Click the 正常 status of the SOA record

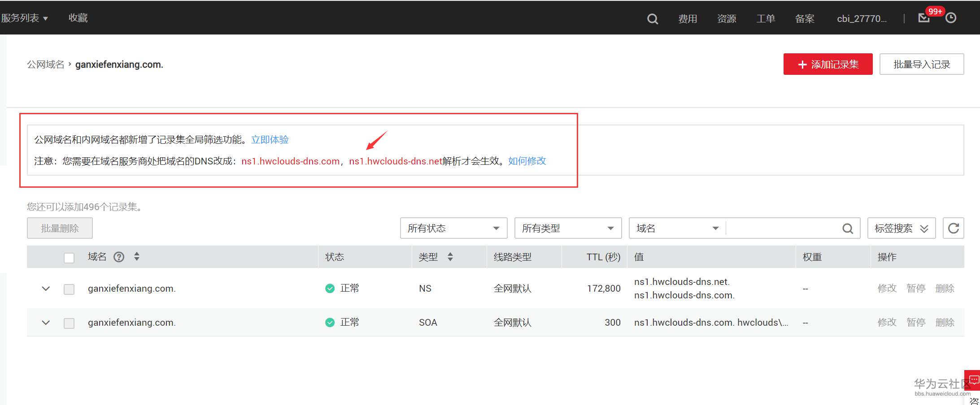click(349, 323)
